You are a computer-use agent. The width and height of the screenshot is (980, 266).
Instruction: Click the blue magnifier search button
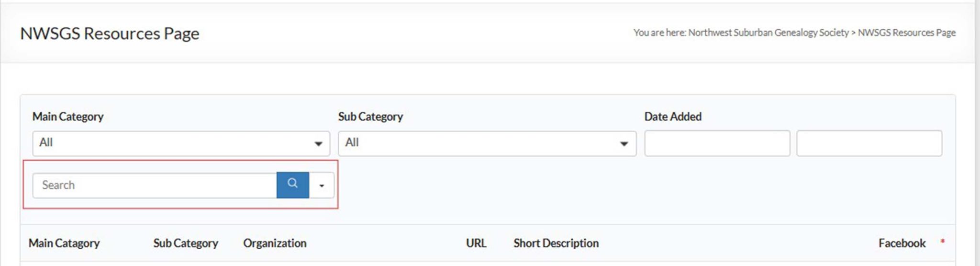tap(292, 185)
